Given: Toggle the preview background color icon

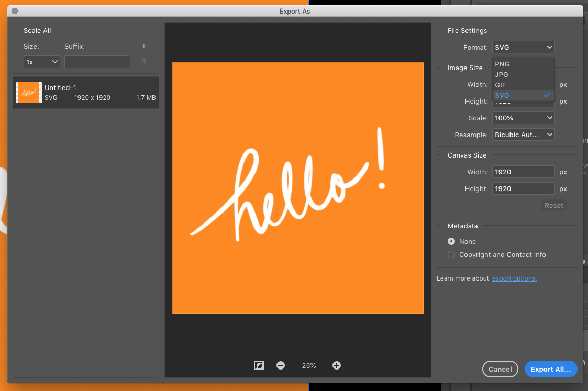Looking at the screenshot, I should pyautogui.click(x=259, y=365).
